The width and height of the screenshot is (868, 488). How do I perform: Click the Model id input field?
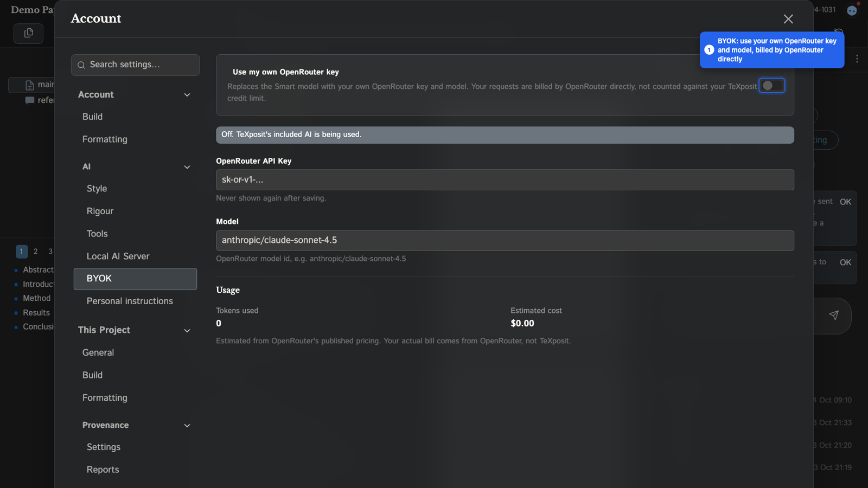tap(505, 240)
